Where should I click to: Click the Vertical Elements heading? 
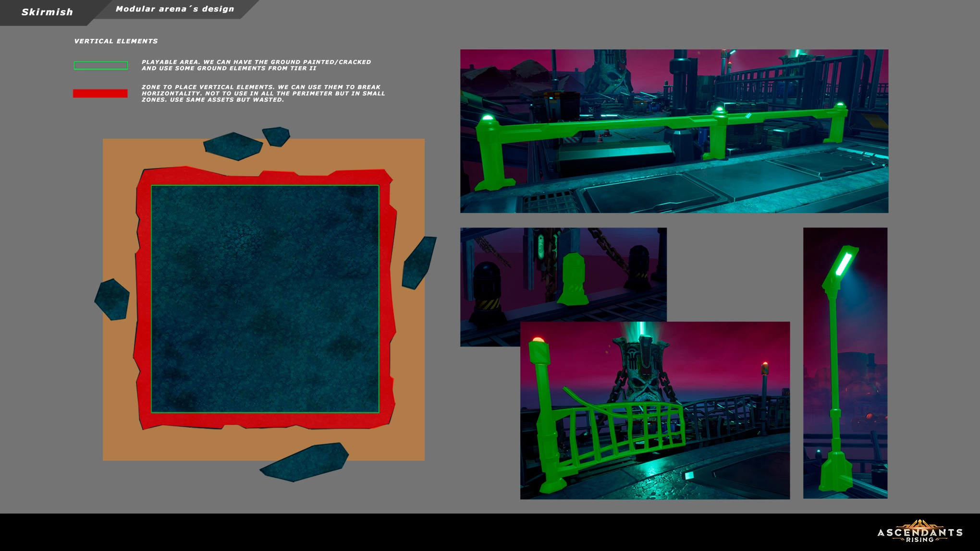(116, 41)
